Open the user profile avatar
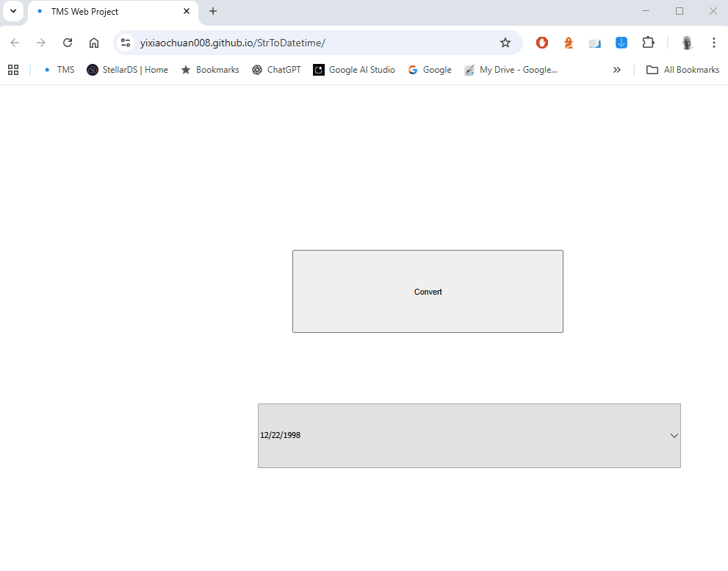The width and height of the screenshot is (728, 571). pos(687,43)
